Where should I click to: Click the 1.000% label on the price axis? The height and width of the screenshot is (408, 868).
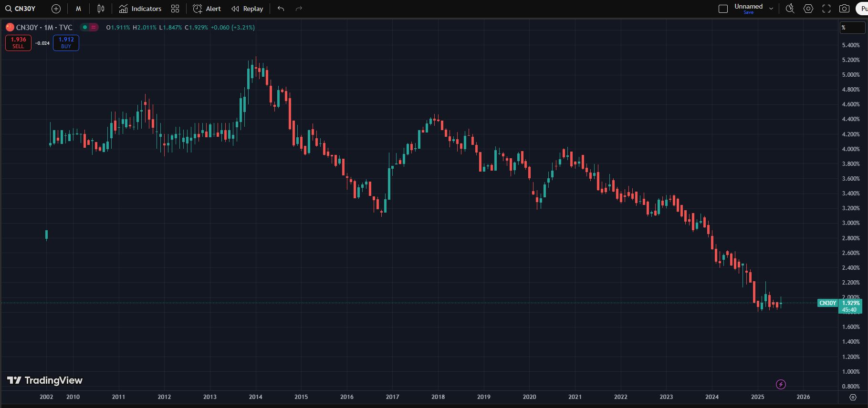point(851,372)
